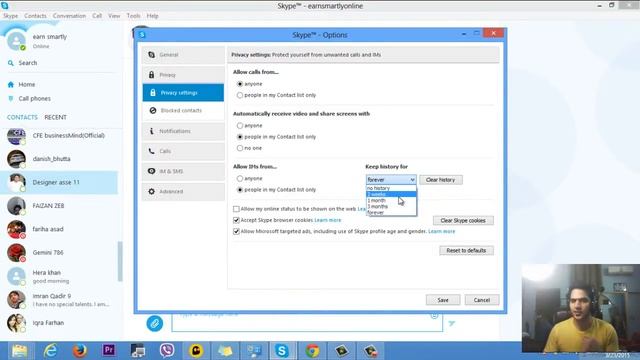The width and height of the screenshot is (640, 360).
Task: Choose '3 months' from history dropdown
Action: pos(391,207)
